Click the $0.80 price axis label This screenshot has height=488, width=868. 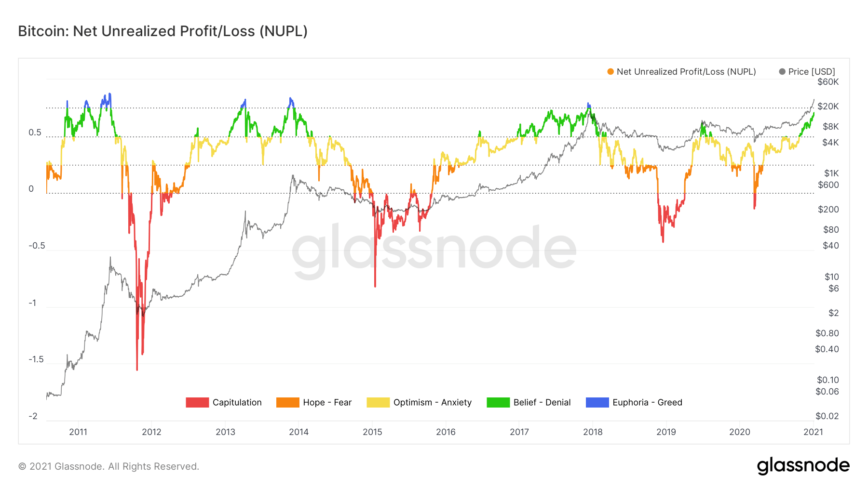click(x=827, y=333)
